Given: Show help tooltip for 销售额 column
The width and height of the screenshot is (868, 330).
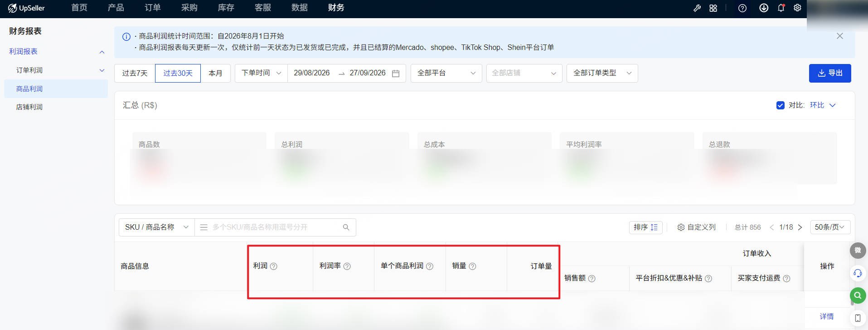Looking at the screenshot, I should pos(592,279).
